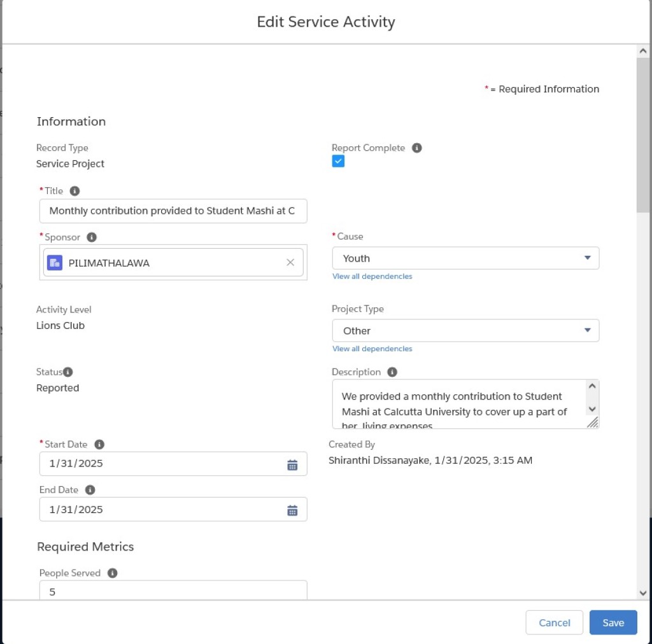Screen dimensions: 652x644
Task: Click the dialog scroll up arrow
Action: pyautogui.click(x=643, y=51)
